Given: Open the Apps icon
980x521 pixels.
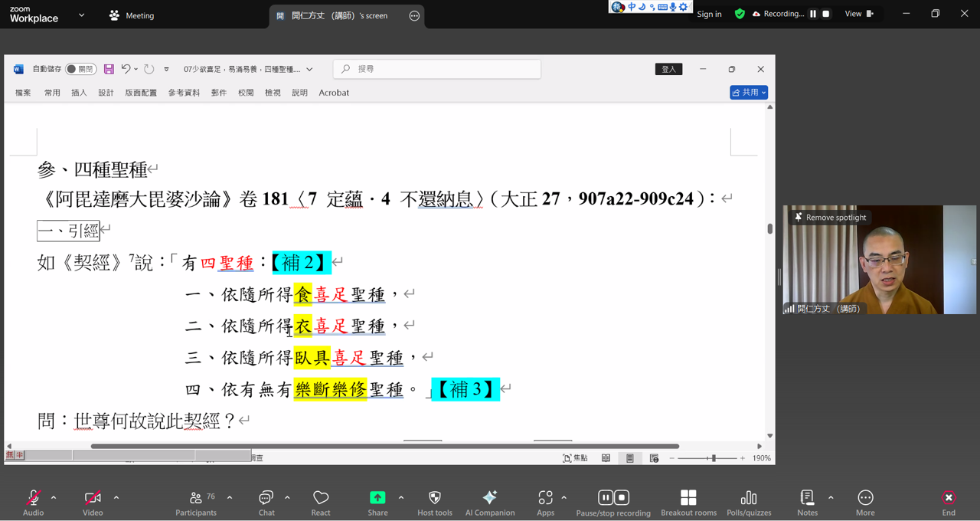Looking at the screenshot, I should click(x=545, y=498).
